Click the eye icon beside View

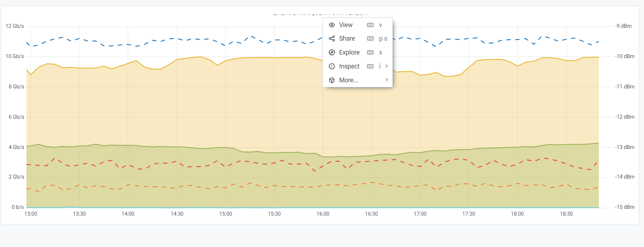332,25
